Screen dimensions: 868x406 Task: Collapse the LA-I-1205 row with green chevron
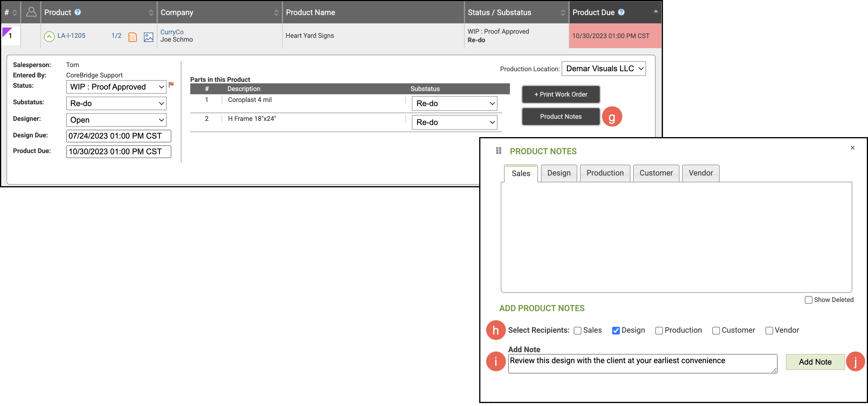[49, 36]
